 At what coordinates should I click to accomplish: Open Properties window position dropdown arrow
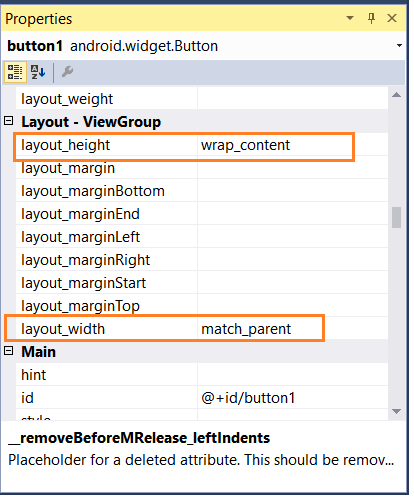pos(350,18)
